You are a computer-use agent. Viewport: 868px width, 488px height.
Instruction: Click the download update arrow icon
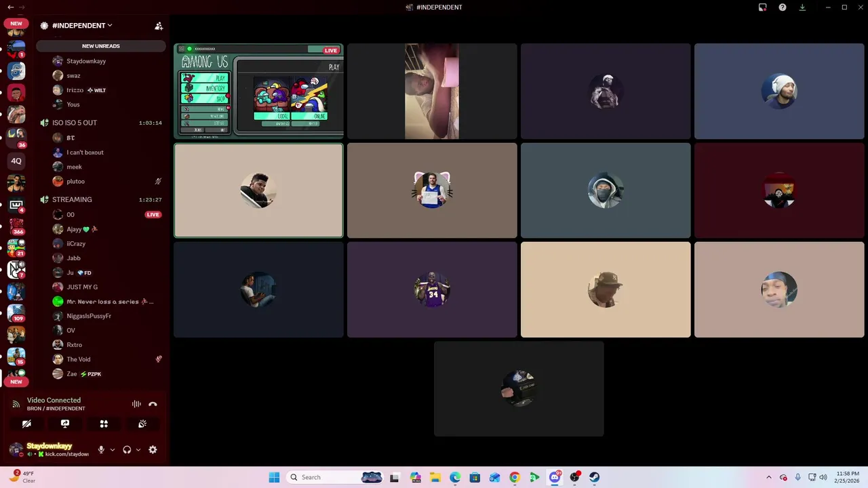pos(802,7)
